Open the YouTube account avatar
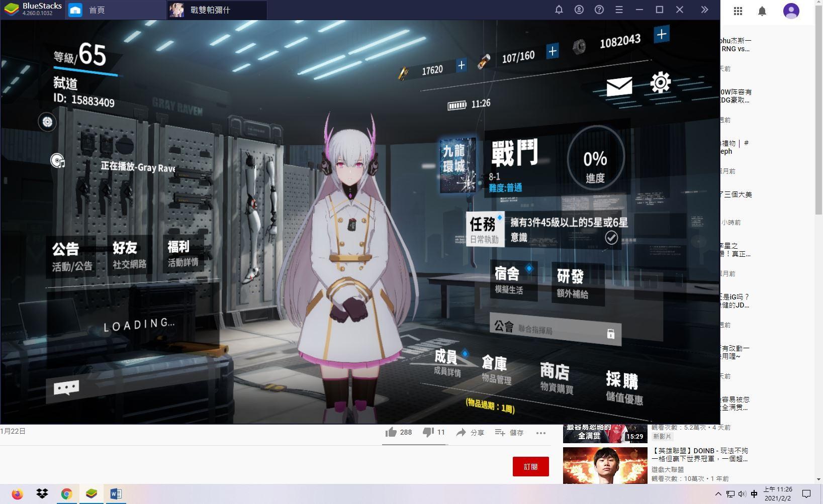The image size is (823, 504). [791, 11]
